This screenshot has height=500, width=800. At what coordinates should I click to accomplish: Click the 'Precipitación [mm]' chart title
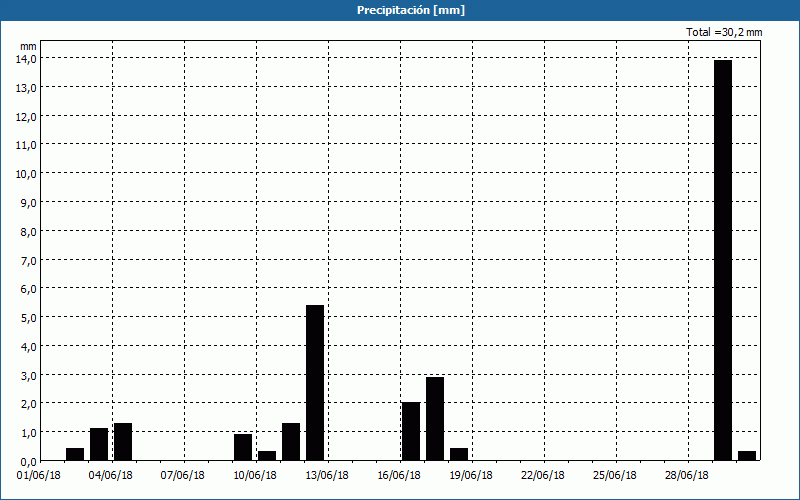pos(411,10)
